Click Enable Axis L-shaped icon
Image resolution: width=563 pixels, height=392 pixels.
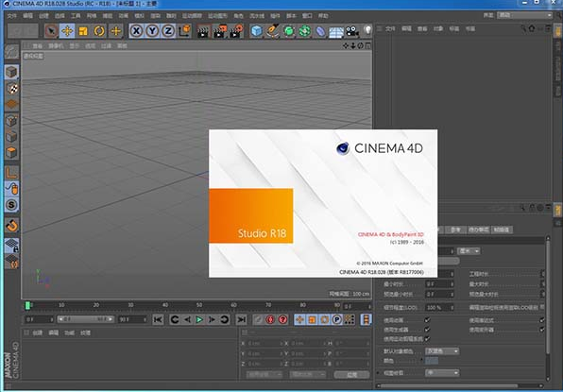click(x=12, y=172)
